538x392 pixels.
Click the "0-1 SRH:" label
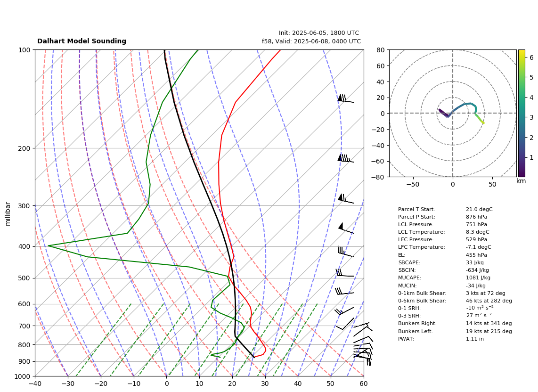click(x=409, y=308)
